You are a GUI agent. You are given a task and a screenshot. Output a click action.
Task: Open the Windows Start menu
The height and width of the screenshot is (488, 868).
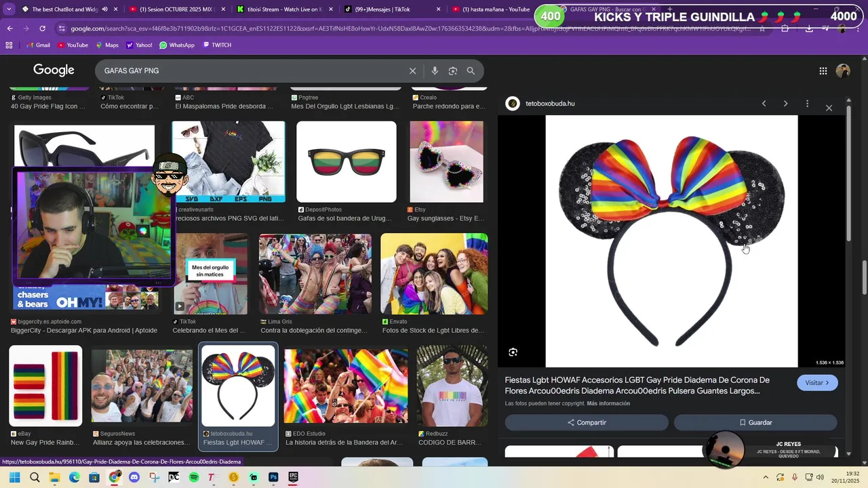pos(14,477)
